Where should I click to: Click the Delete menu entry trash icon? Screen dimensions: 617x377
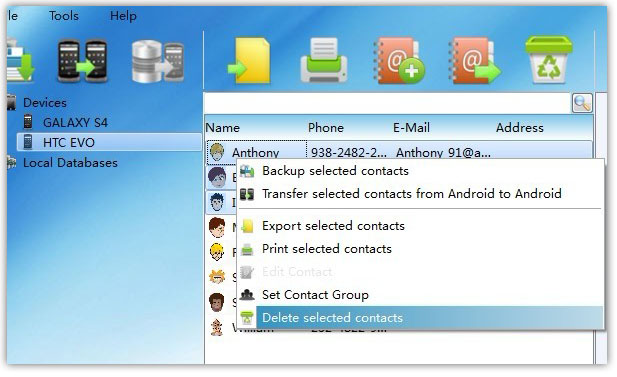point(247,318)
